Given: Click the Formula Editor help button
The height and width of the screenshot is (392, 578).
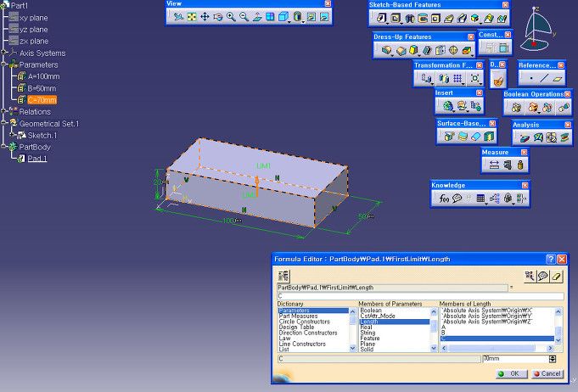Looking at the screenshot, I should point(550,259).
